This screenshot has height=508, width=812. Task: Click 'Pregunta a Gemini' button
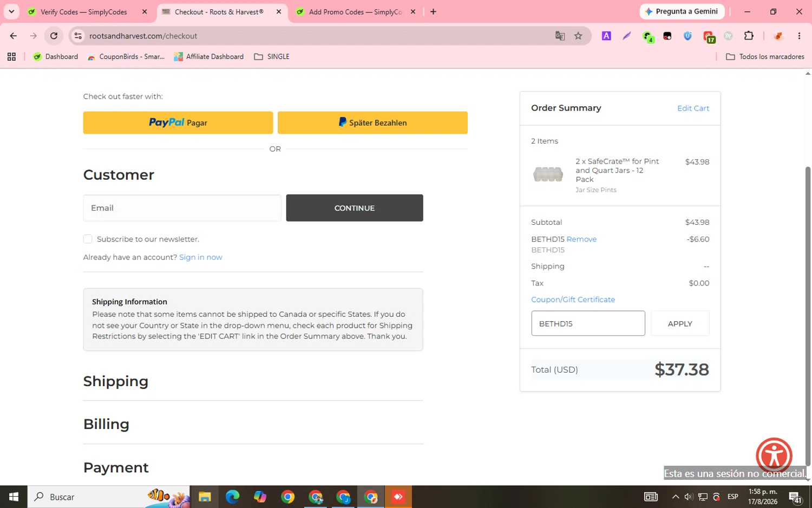pos(682,11)
